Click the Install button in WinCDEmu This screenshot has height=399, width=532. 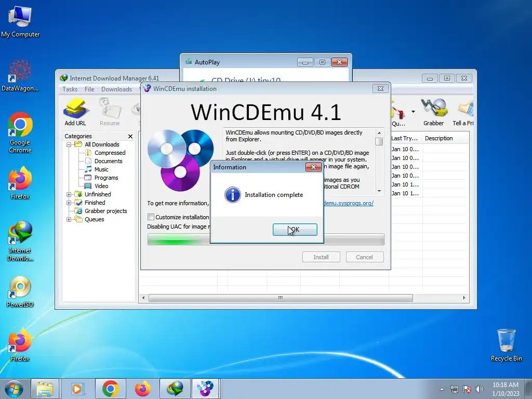pyautogui.click(x=321, y=257)
